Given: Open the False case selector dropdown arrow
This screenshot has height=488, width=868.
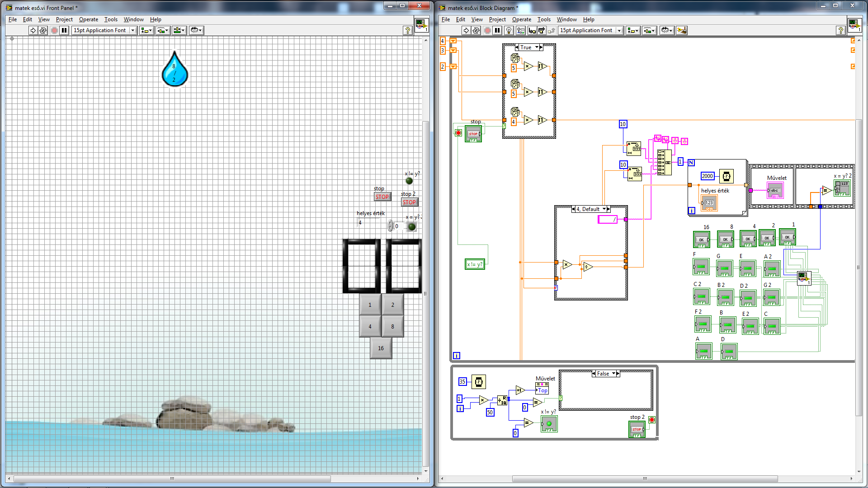Looking at the screenshot, I should [x=613, y=374].
